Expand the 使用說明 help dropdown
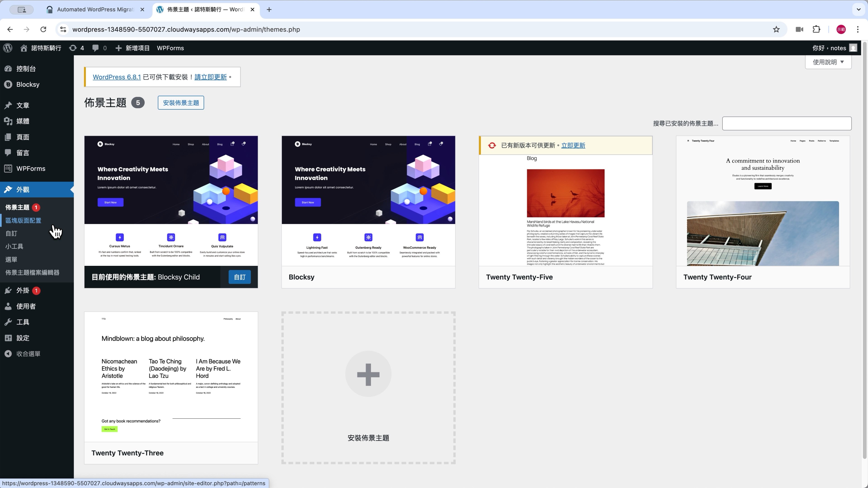 click(828, 62)
